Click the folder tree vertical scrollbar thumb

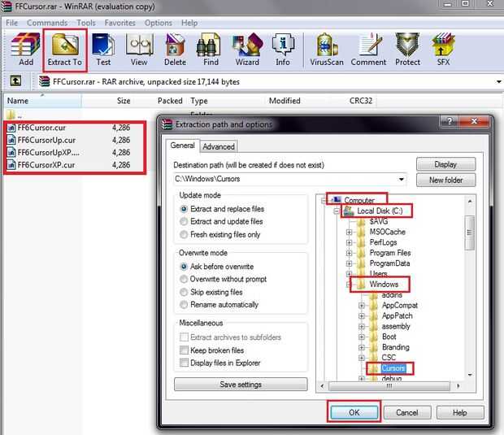[x=469, y=233]
